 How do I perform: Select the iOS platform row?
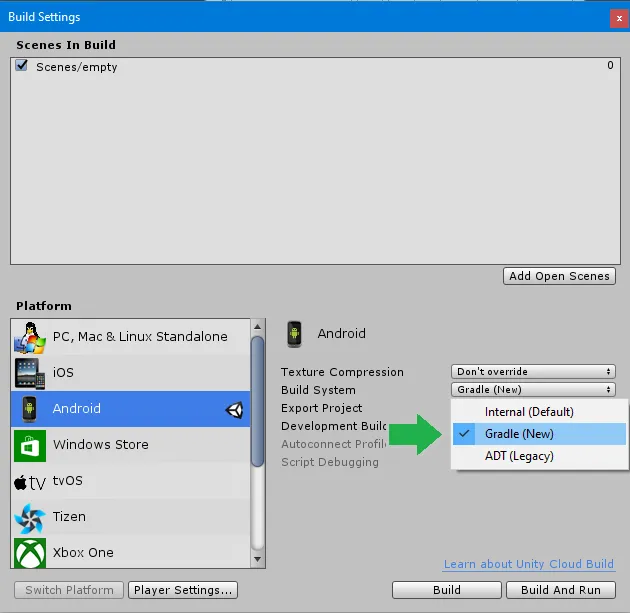(131, 373)
